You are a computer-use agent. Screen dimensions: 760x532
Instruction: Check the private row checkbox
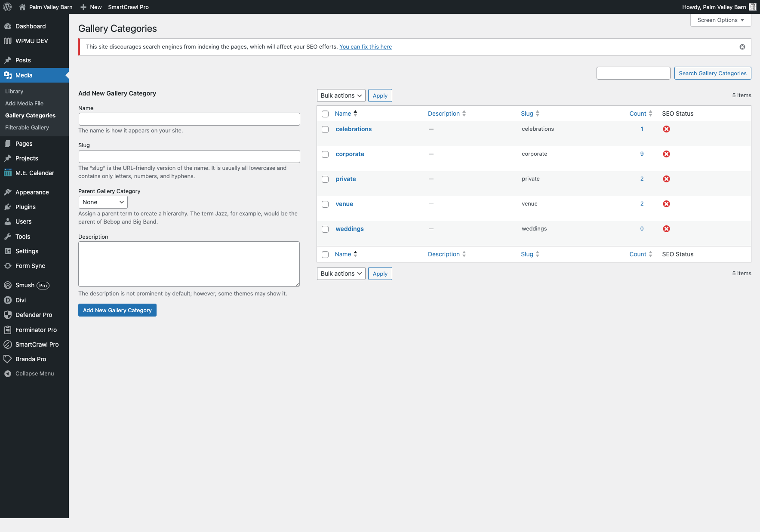tap(325, 179)
